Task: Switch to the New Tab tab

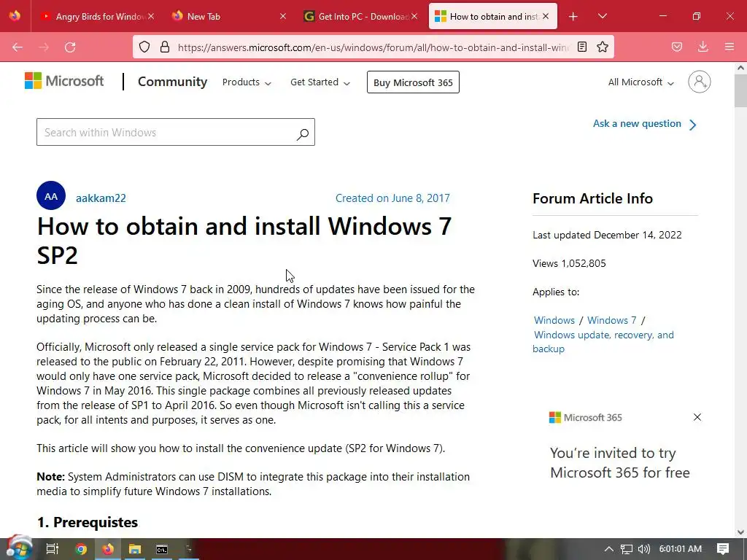Action: tap(228, 16)
